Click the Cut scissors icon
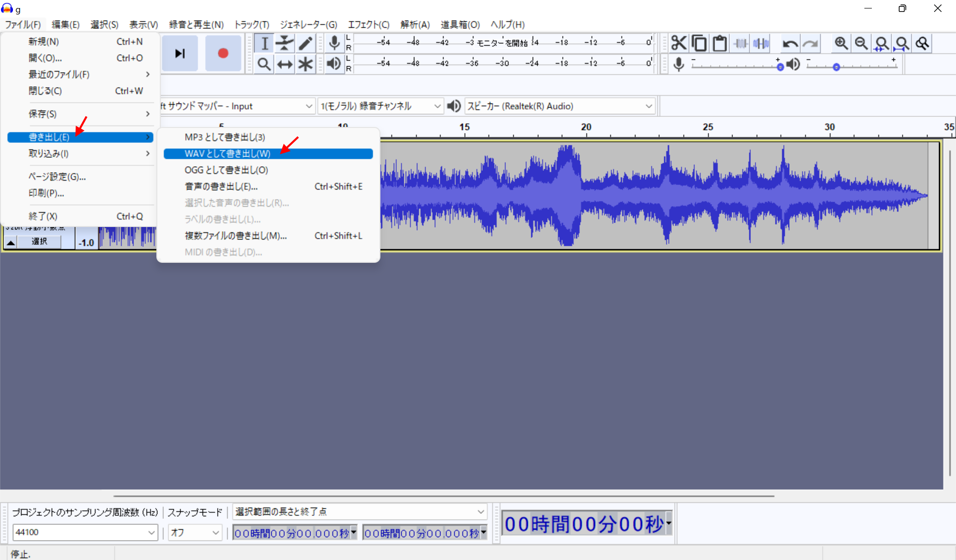Image resolution: width=956 pixels, height=560 pixels. [678, 43]
